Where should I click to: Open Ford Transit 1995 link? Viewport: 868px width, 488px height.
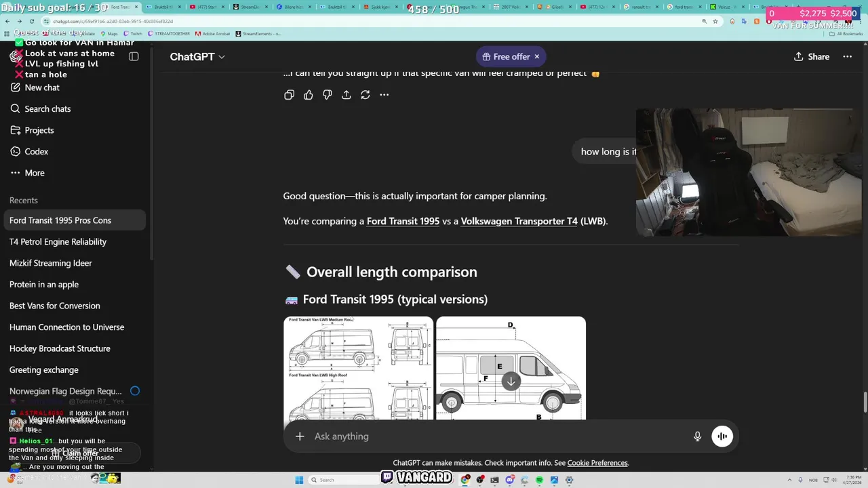403,221
